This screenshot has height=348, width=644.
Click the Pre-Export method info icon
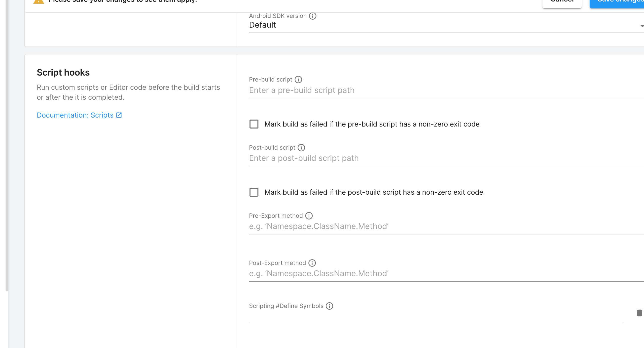click(309, 216)
